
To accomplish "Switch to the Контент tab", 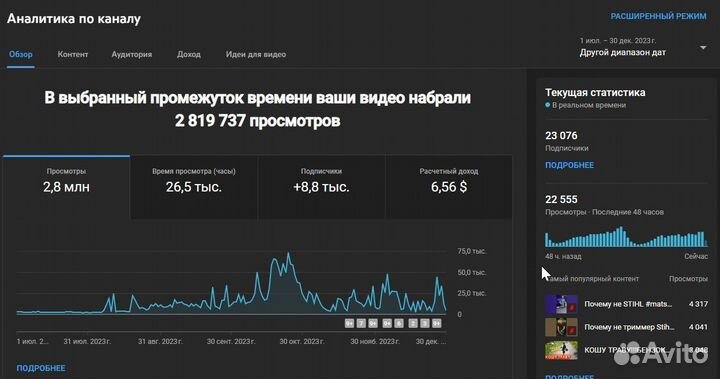I will [73, 54].
